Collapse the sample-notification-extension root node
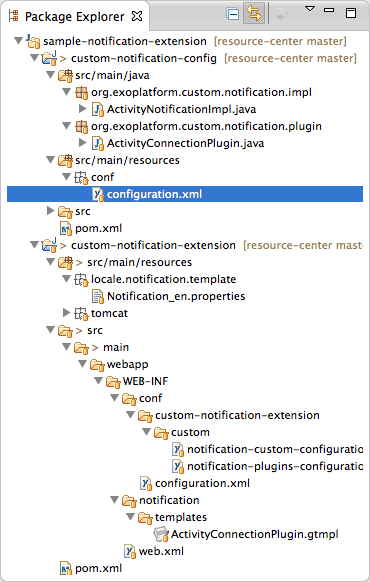370x582 pixels. [x=18, y=40]
